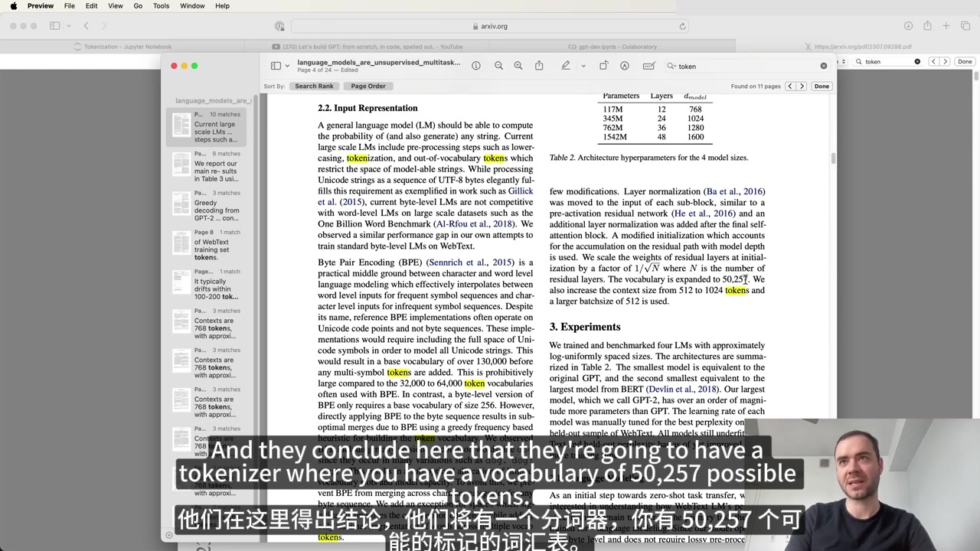Switch to the gpt-dev.ipynb Colaboratory tab

[x=612, y=46]
